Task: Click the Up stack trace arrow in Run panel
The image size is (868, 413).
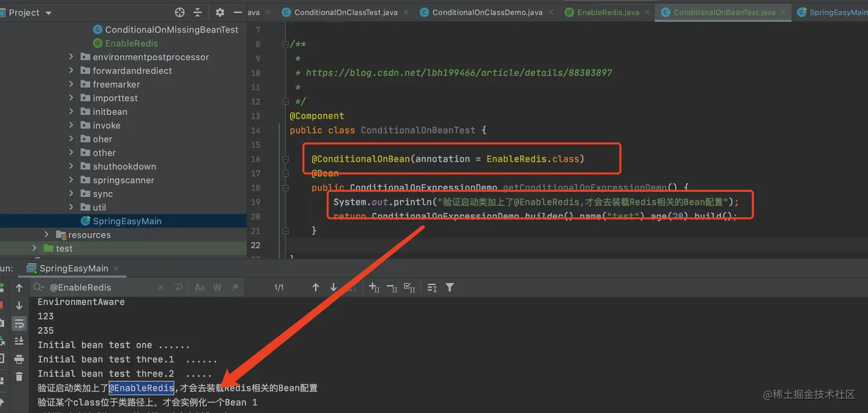Action: click(19, 288)
